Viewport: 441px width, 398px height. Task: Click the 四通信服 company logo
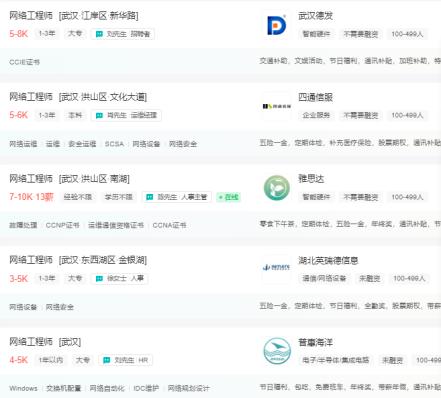(x=276, y=106)
